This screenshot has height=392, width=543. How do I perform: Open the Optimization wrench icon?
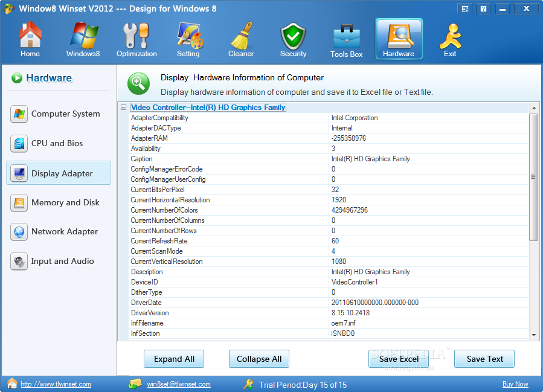[136, 35]
